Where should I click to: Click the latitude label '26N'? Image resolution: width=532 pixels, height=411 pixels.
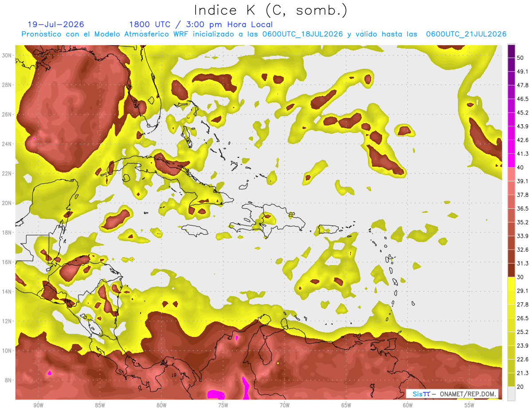[x=8, y=114]
